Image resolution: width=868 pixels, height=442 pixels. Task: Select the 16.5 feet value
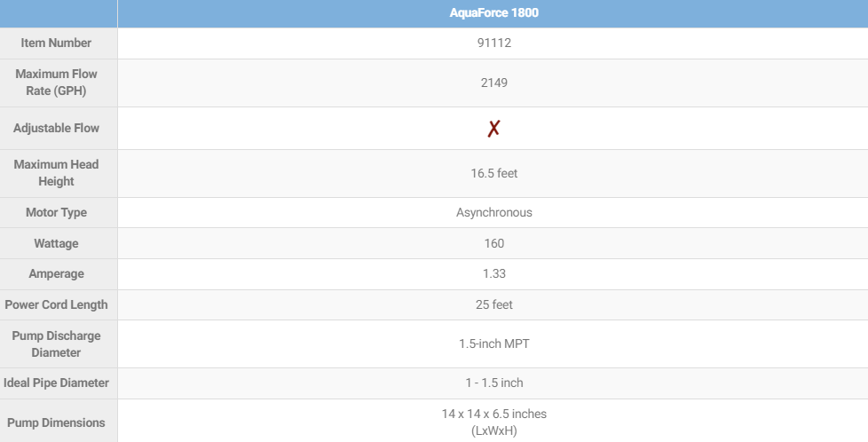point(493,173)
